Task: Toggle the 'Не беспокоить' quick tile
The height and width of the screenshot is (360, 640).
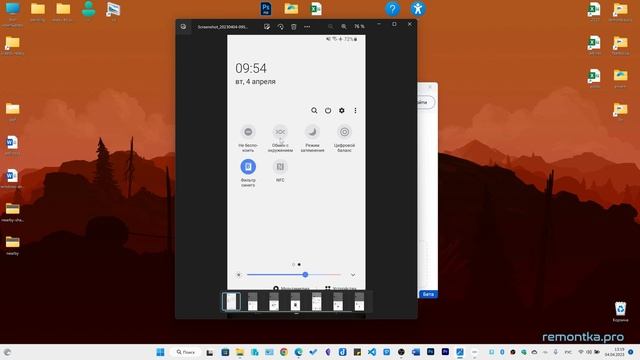Action: click(248, 132)
